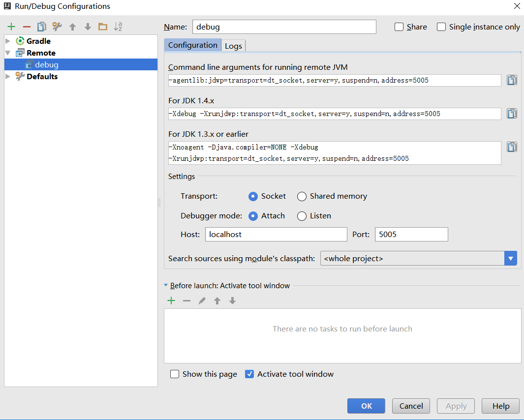Switch debugger mode to Listen

click(x=302, y=216)
